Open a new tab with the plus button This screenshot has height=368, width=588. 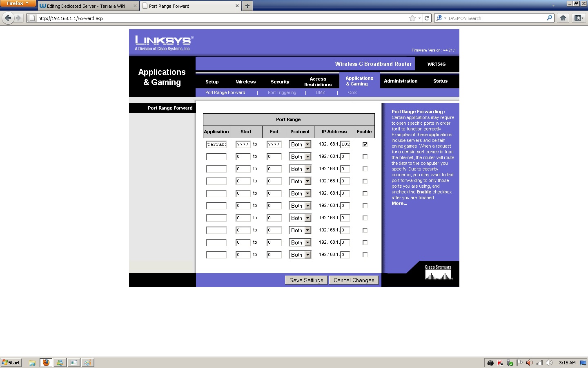[x=247, y=6]
